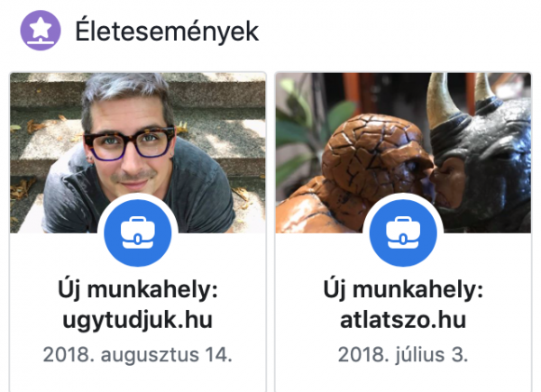This screenshot has height=392, width=541.
Task: Click the briefcase icon on ugytudjuk.hu card
Action: click(138, 232)
